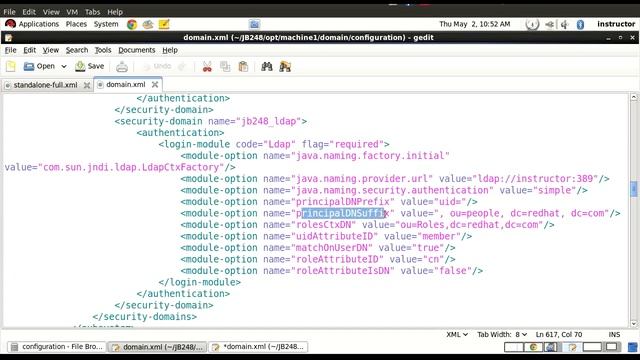Click the Bluetooth tray icon

pyautogui.click(x=580, y=24)
